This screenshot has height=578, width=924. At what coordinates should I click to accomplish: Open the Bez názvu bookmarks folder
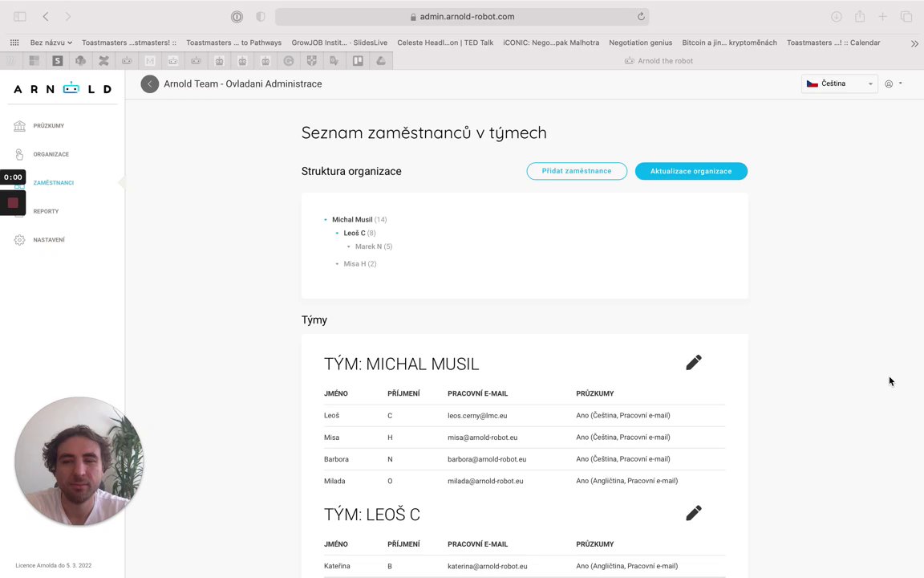point(51,43)
